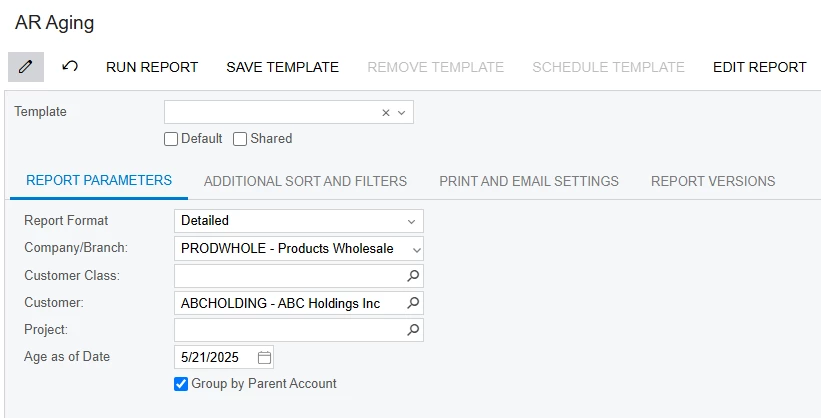
Task: Enable the Default template checkbox
Action: 171,139
